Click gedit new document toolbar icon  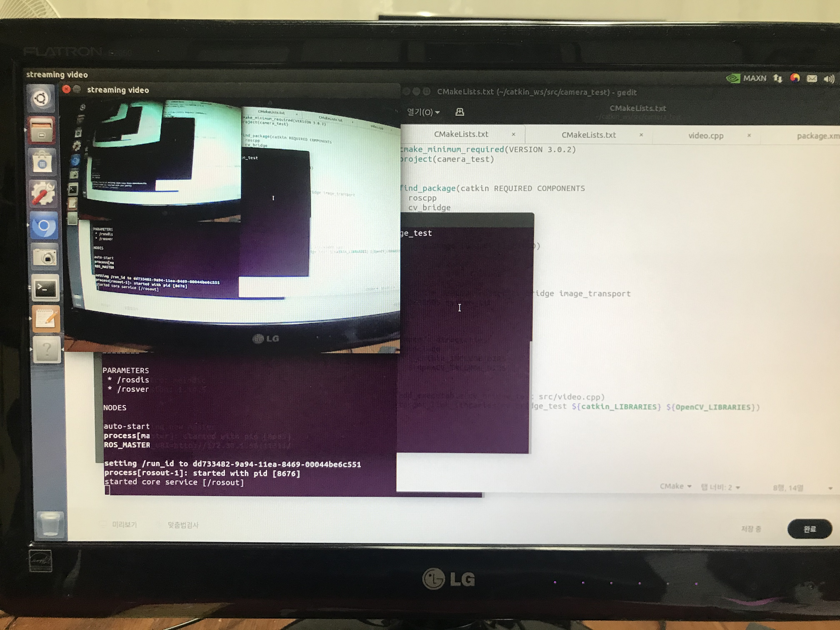pyautogui.click(x=460, y=112)
